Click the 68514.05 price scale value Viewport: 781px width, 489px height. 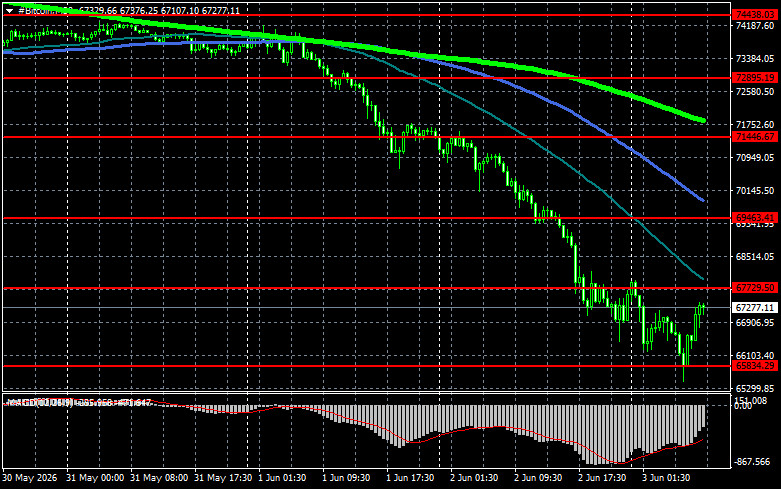point(755,256)
